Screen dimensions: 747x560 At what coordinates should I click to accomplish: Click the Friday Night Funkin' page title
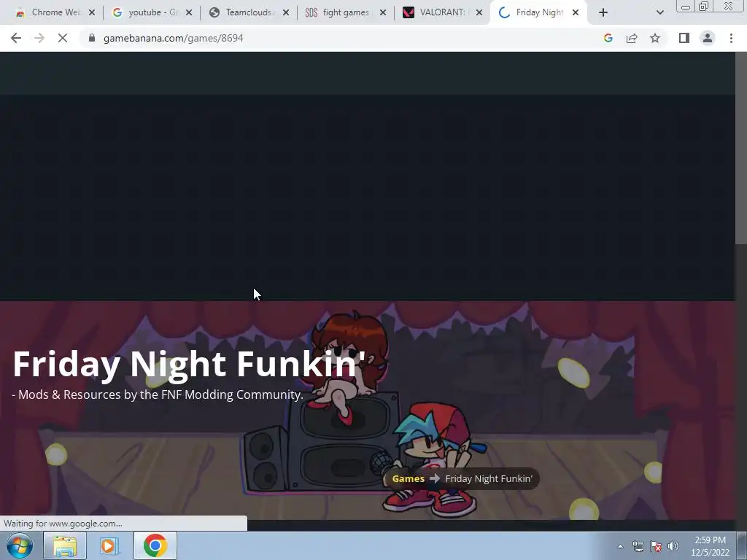coord(189,365)
